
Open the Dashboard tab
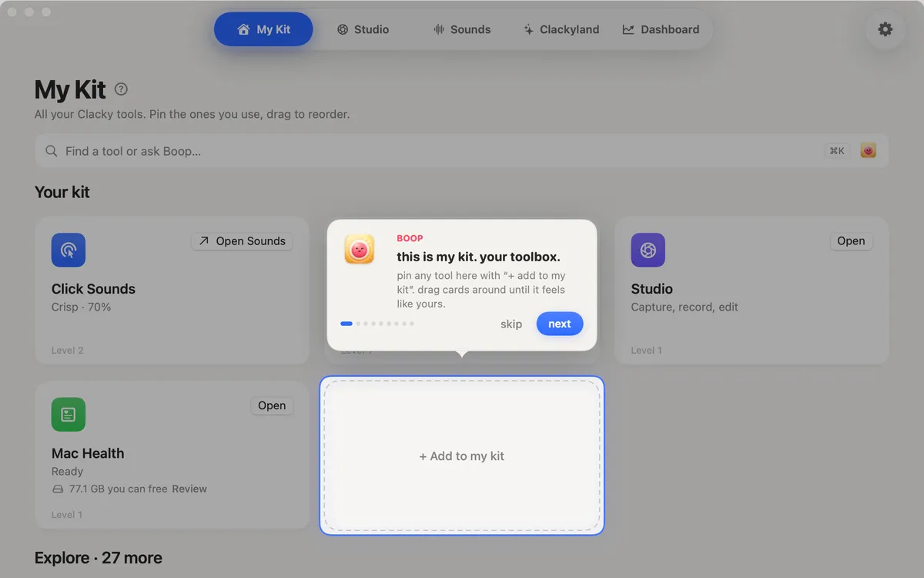pyautogui.click(x=661, y=29)
